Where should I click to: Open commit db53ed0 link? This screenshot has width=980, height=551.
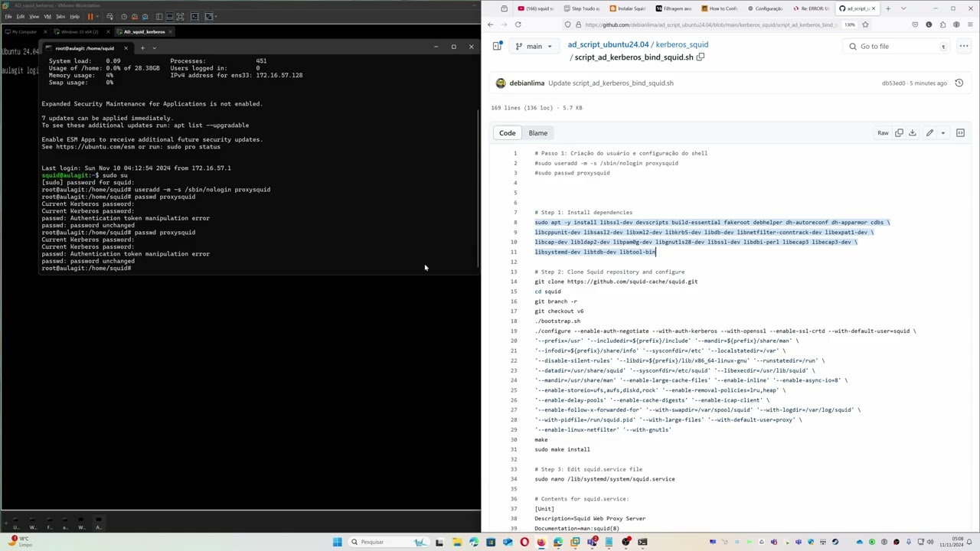(x=893, y=83)
